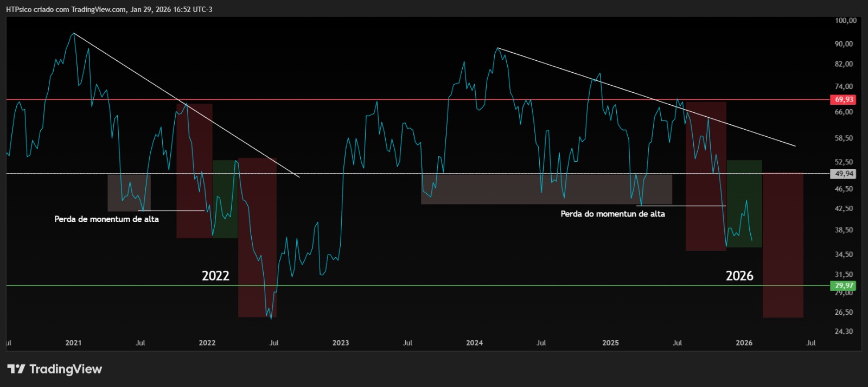Click the large 2026 text label
868x387 pixels.
pyautogui.click(x=739, y=276)
